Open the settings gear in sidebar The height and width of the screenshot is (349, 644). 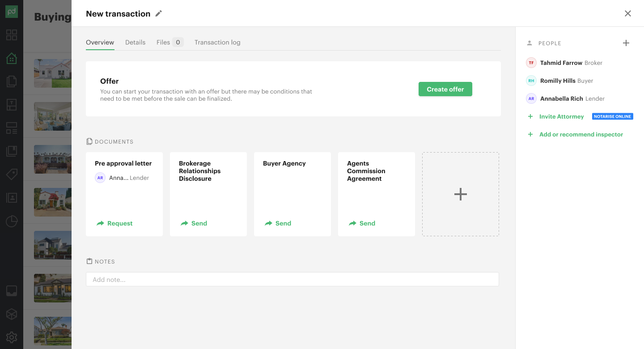click(12, 337)
